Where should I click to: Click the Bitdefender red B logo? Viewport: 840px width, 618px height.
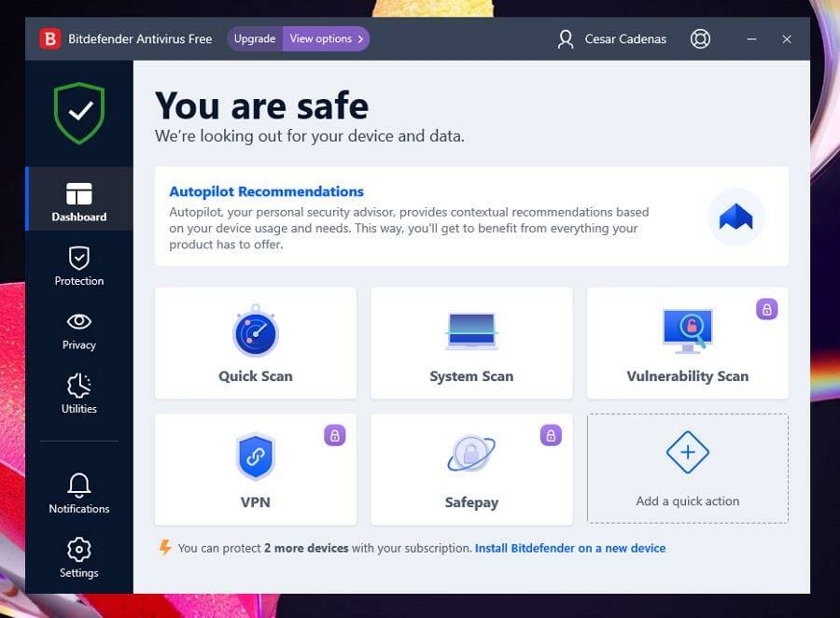pyautogui.click(x=49, y=38)
